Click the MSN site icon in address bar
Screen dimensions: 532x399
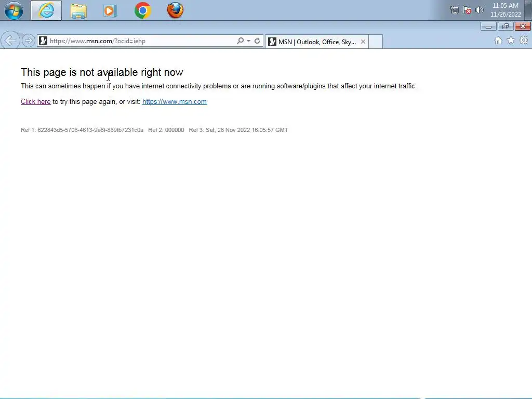43,41
